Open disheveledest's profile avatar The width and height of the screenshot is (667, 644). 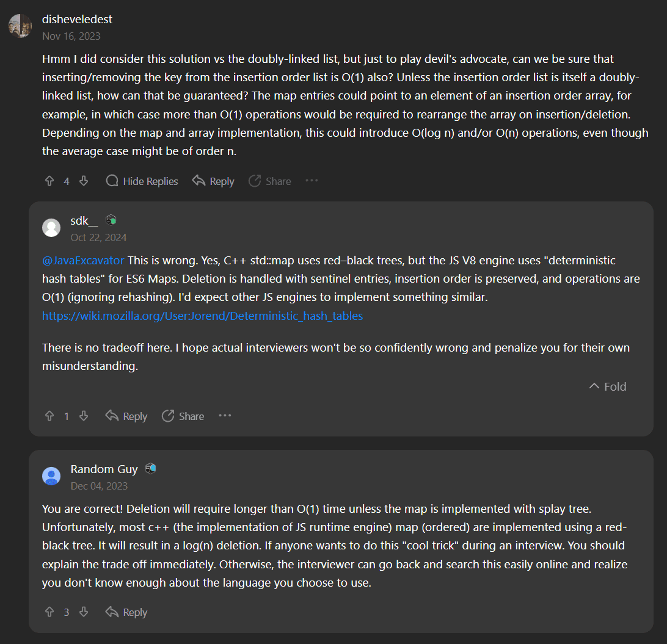tap(20, 26)
